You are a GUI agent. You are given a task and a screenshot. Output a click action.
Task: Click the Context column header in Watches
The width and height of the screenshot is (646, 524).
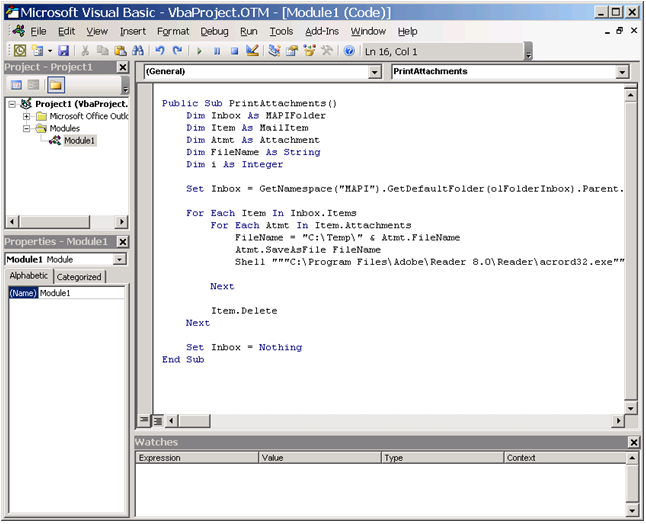click(x=565, y=458)
